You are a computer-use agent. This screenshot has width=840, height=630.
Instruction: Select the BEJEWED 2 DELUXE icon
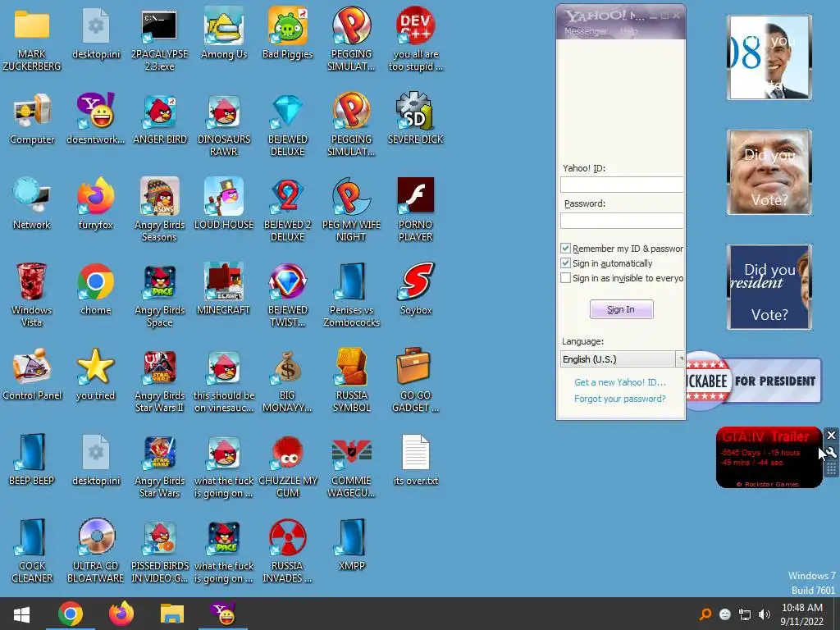288,209
